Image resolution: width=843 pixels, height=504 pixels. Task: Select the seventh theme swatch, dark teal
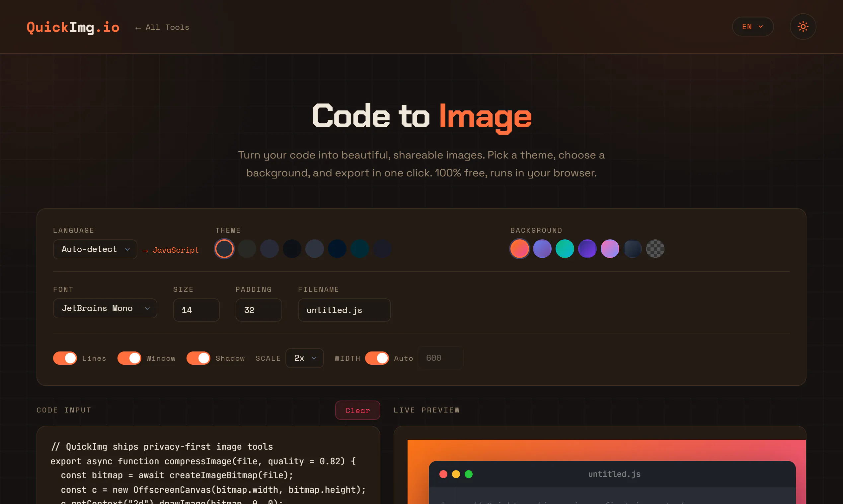[x=360, y=249]
